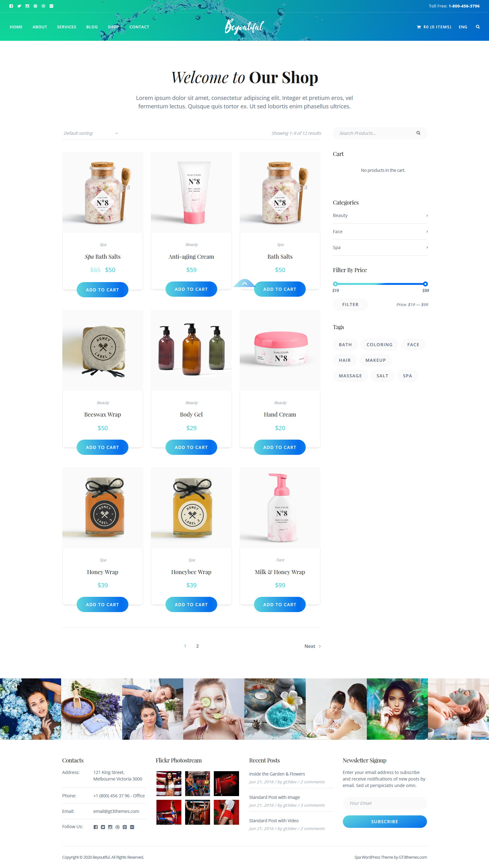The image size is (489, 868).
Task: Expand the Spa category arrow
Action: click(x=427, y=247)
